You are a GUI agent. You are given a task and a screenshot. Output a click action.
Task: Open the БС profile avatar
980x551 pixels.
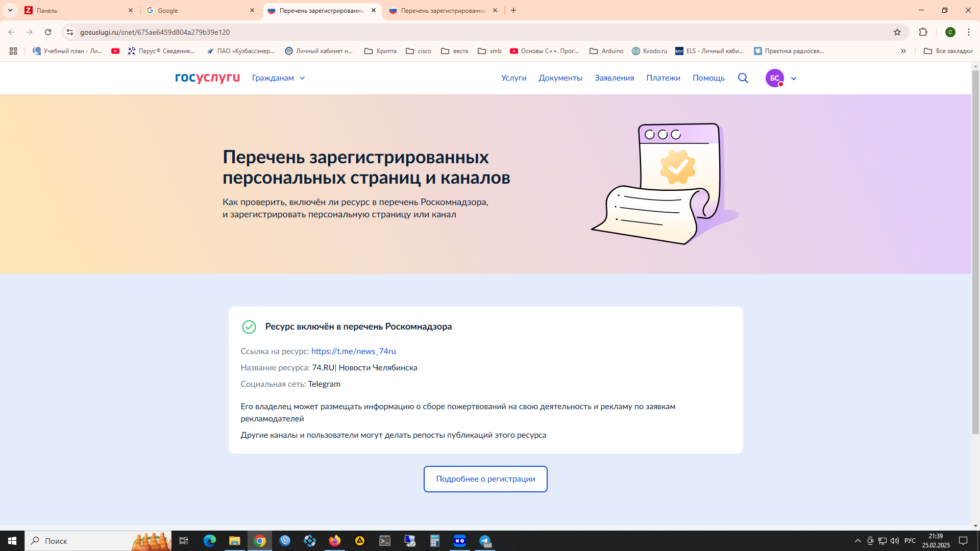tap(774, 78)
